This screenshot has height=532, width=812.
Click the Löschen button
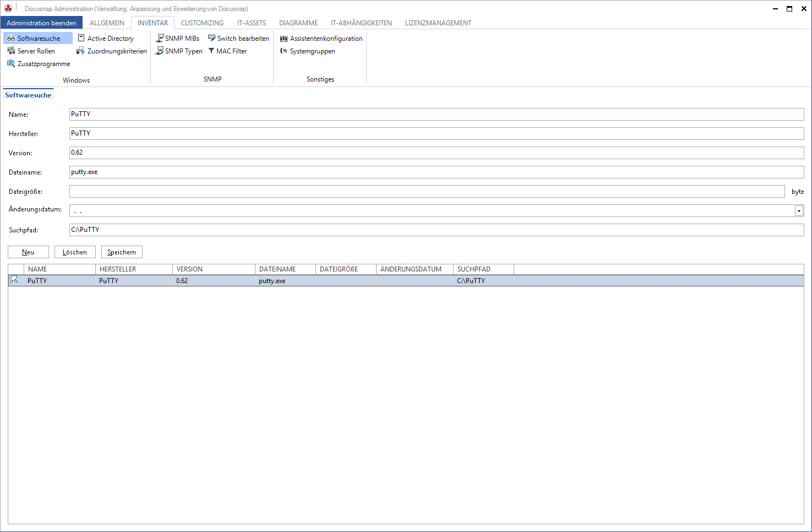pyautogui.click(x=75, y=252)
